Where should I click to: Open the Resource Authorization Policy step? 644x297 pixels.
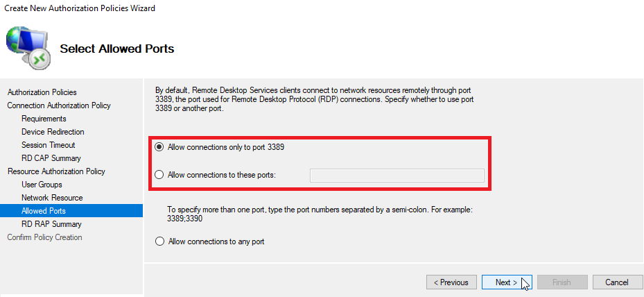pyautogui.click(x=56, y=171)
